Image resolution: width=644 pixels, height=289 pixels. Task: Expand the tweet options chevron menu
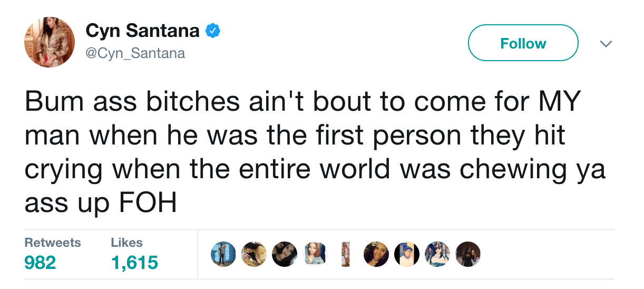click(606, 44)
